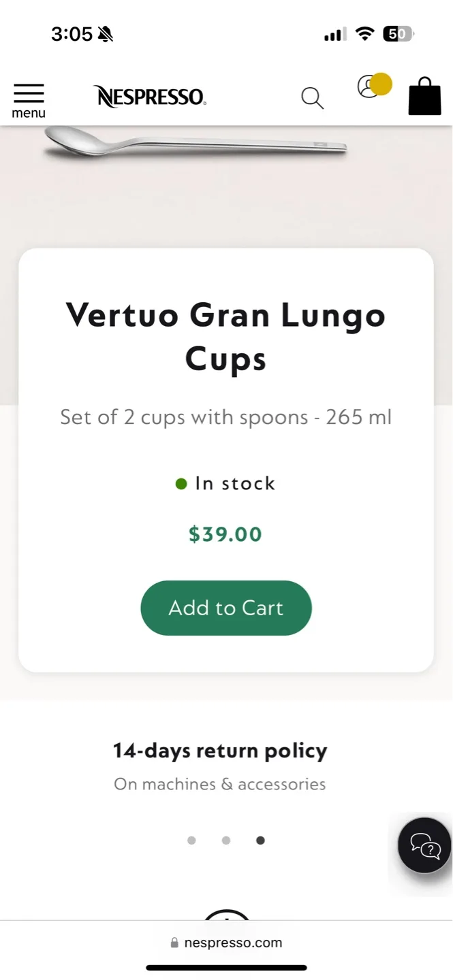
Task: Open the search icon
Action: point(312,97)
